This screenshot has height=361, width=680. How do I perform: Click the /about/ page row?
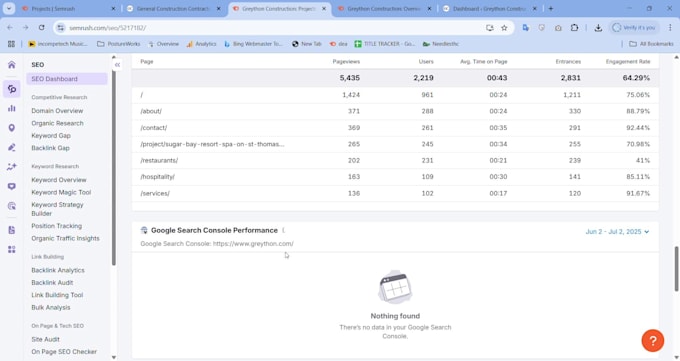coord(395,111)
